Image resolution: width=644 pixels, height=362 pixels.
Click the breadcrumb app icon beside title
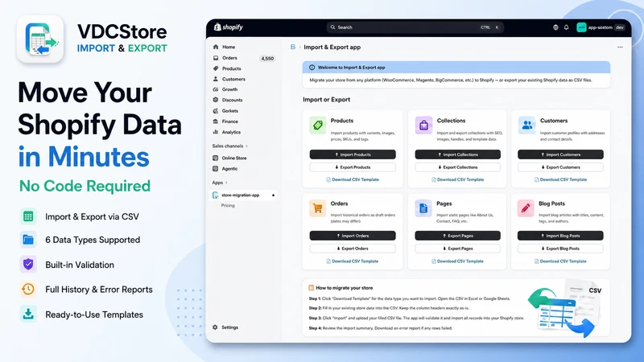tap(293, 47)
